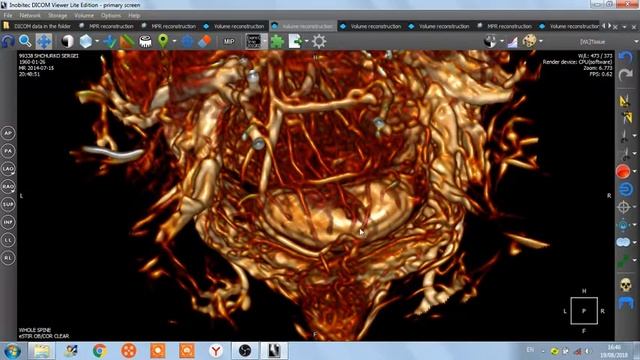The width and height of the screenshot is (640, 360).
Task: Click the crosshair target tool icon
Action: (x=623, y=207)
